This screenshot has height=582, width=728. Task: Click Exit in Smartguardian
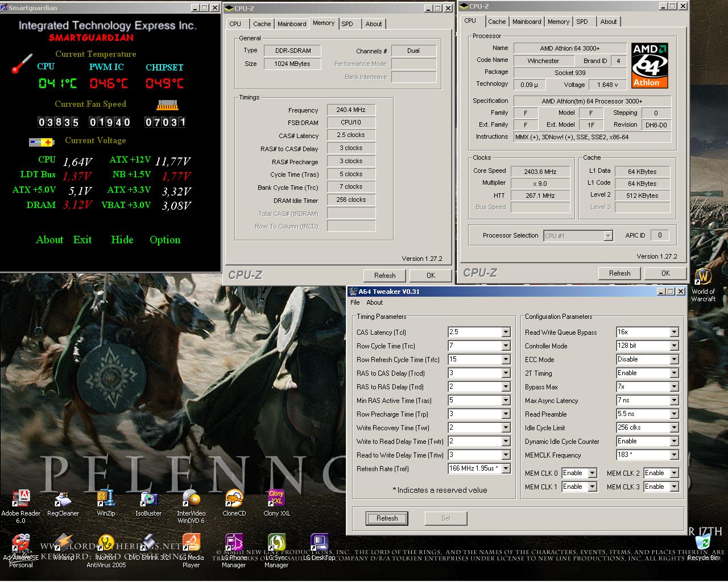82,240
